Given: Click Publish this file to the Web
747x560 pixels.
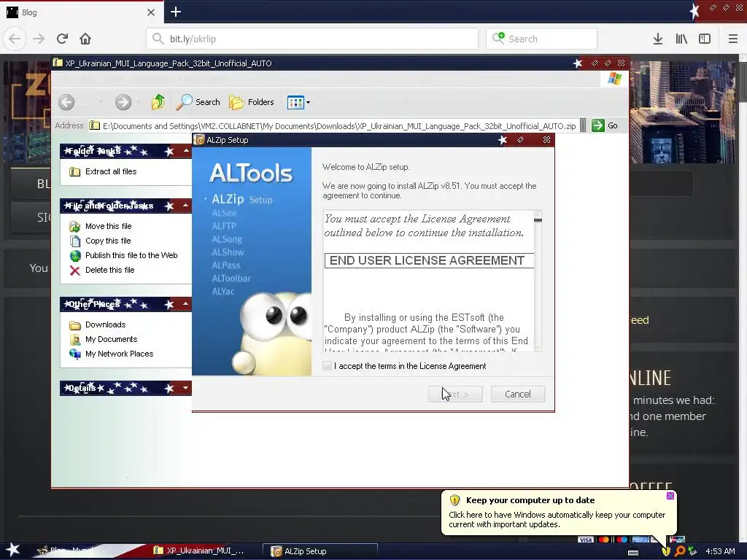Looking at the screenshot, I should click(x=131, y=255).
